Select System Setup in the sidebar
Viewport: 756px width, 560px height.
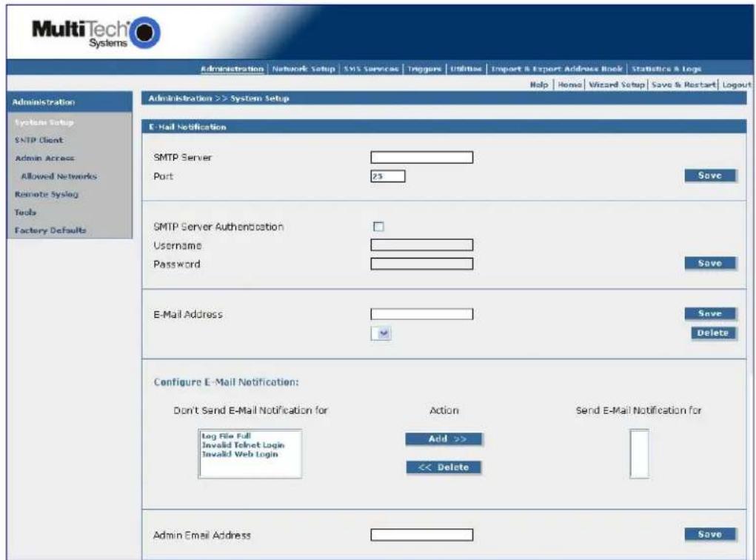click(x=44, y=122)
